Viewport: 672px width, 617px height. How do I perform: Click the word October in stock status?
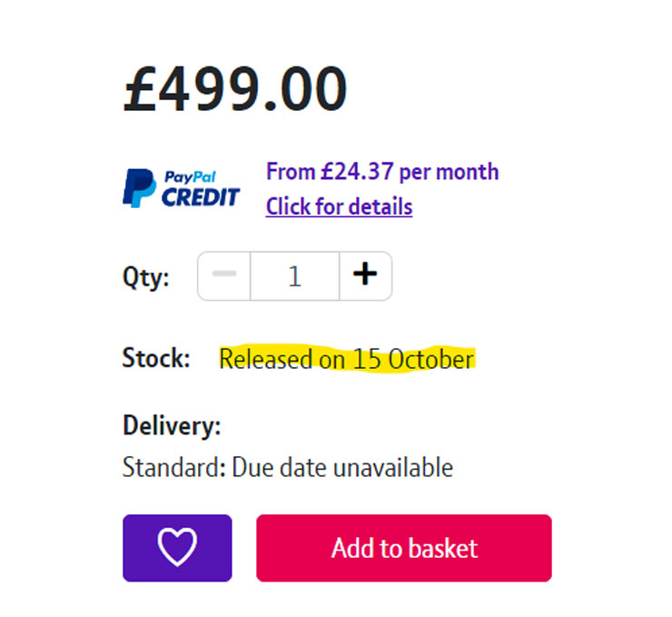431,360
